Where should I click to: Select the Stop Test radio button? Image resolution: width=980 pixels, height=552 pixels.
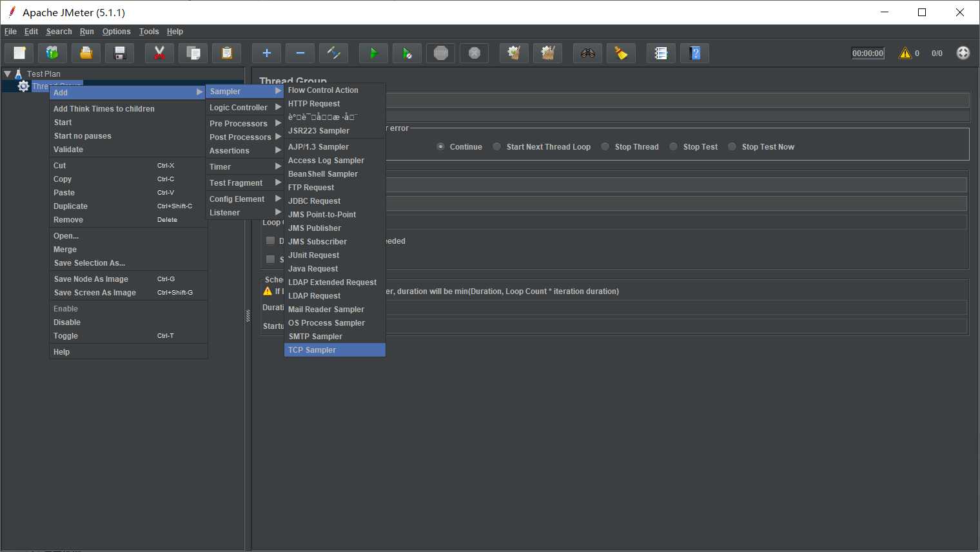[x=674, y=147]
